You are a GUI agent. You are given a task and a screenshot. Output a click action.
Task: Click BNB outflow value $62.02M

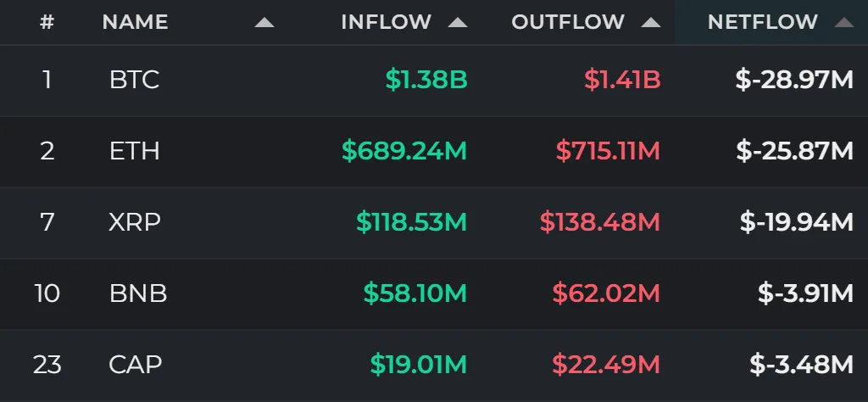[x=607, y=293]
